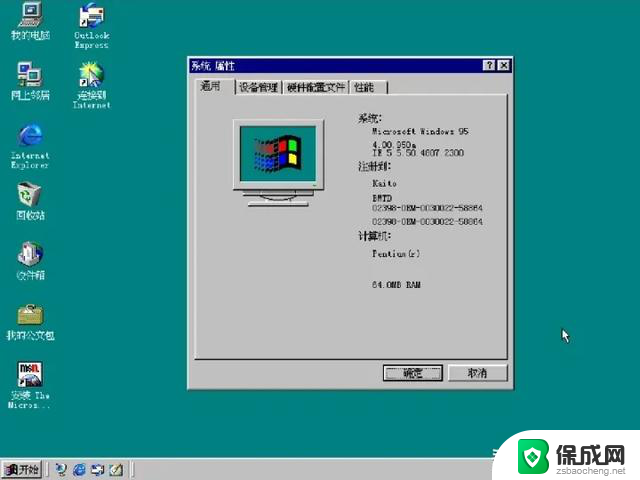This screenshot has width=640, height=480.
Task: Select the 我的公文包 briefcase icon
Action: [30, 322]
